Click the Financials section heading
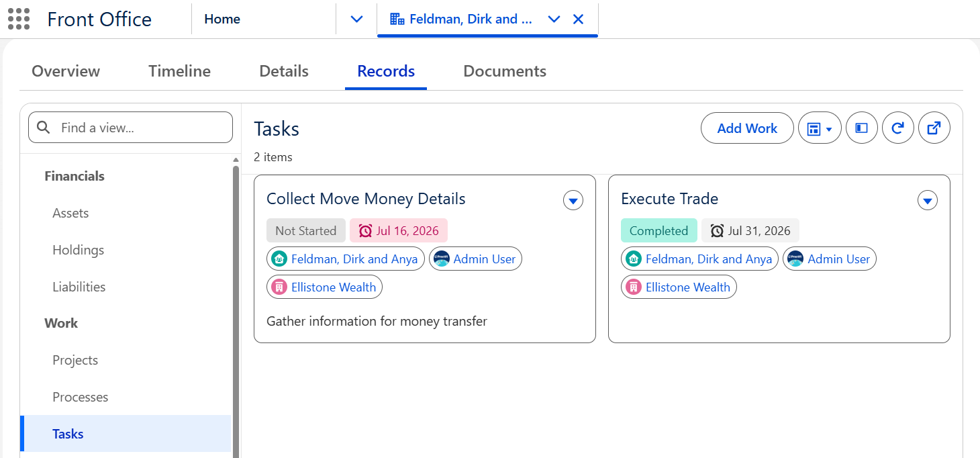The height and width of the screenshot is (458, 980). [x=75, y=176]
